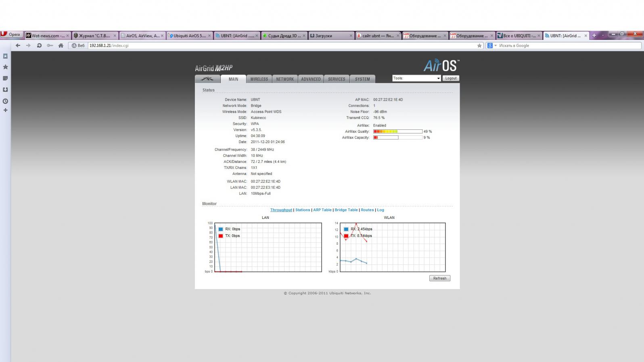Viewport: 644px width, 362px height.
Task: Open the Downloads panel in the sidebar
Action: [5, 89]
